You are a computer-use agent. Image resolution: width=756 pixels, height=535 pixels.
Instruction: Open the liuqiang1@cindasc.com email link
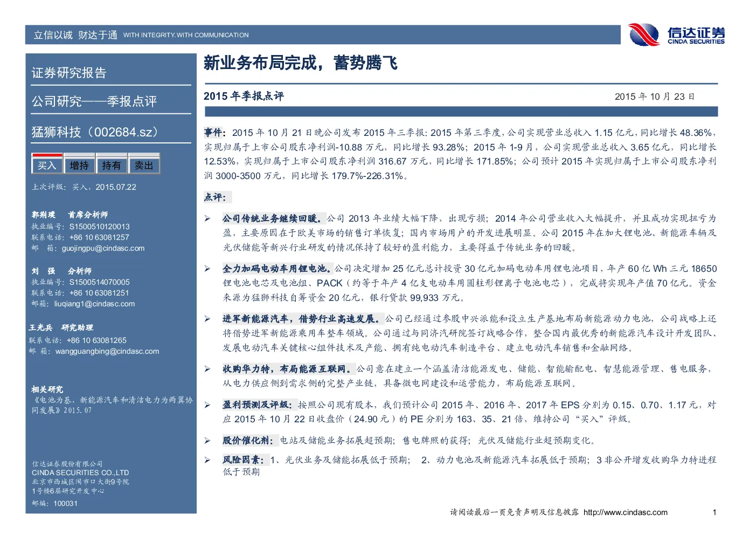coord(94,304)
